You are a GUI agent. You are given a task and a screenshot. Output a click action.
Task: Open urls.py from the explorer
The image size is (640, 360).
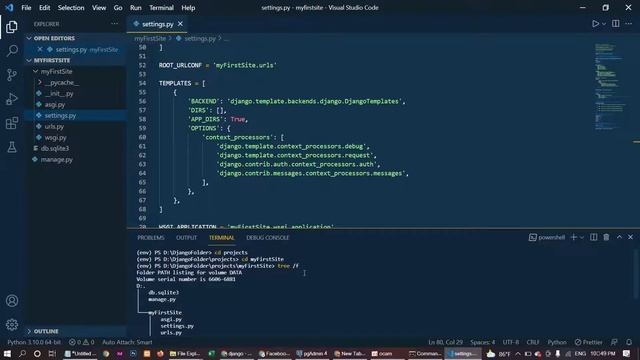pyautogui.click(x=54, y=127)
